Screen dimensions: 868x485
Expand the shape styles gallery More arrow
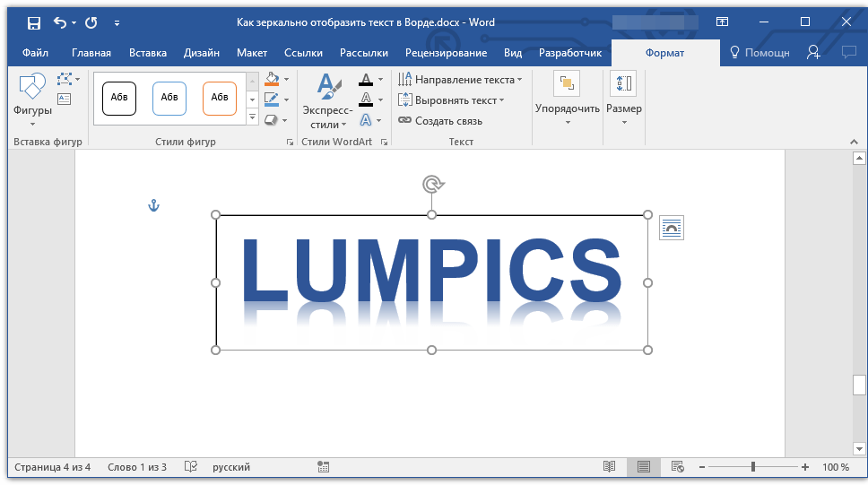coord(252,117)
